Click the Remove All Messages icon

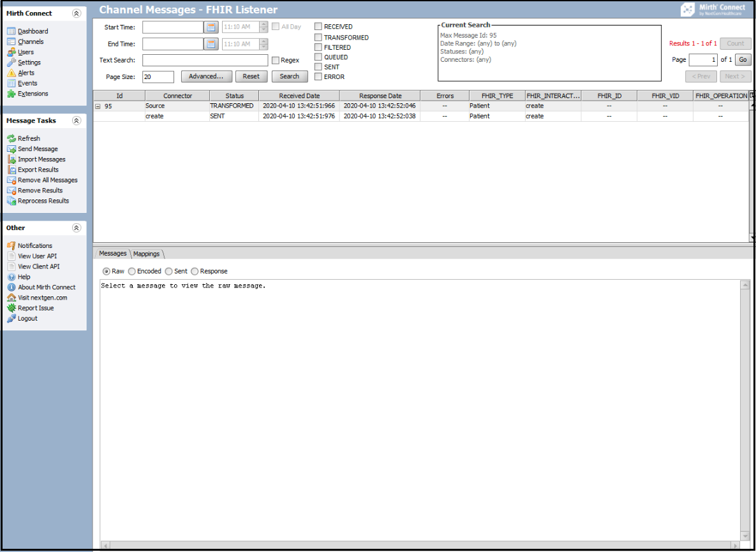click(11, 180)
